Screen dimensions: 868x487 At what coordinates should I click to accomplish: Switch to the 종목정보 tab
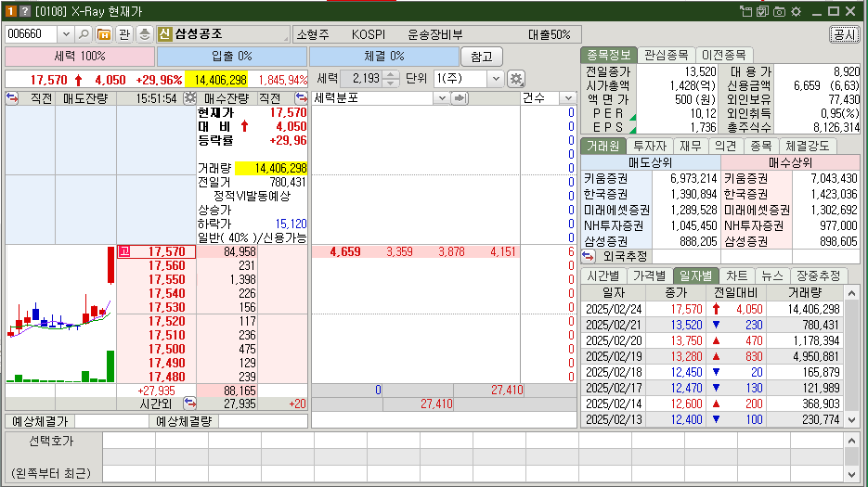pos(608,55)
